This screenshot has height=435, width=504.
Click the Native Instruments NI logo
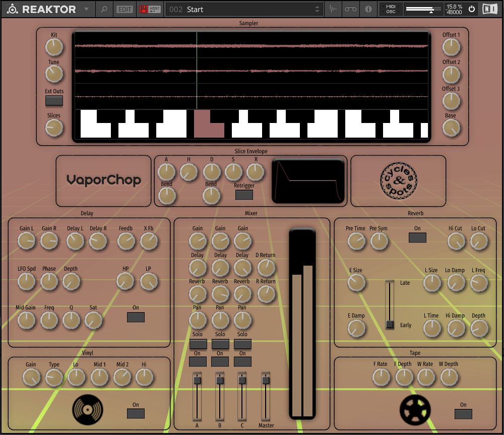(489, 9)
